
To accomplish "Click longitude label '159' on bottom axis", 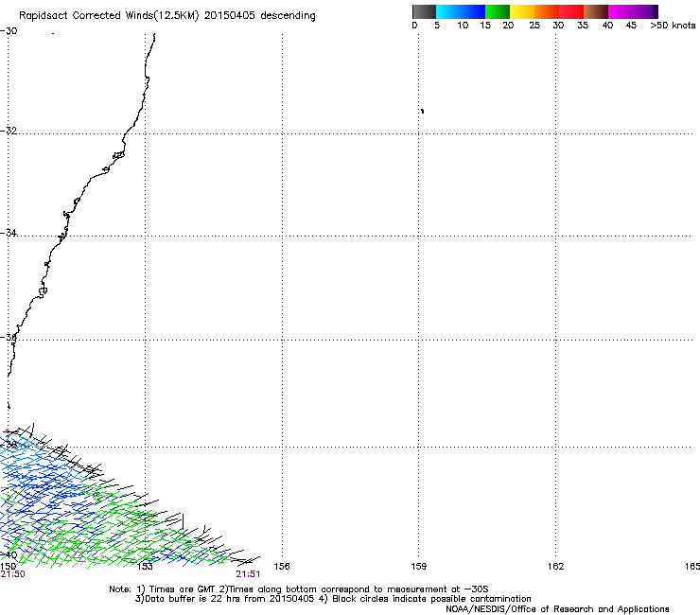I will tap(418, 567).
